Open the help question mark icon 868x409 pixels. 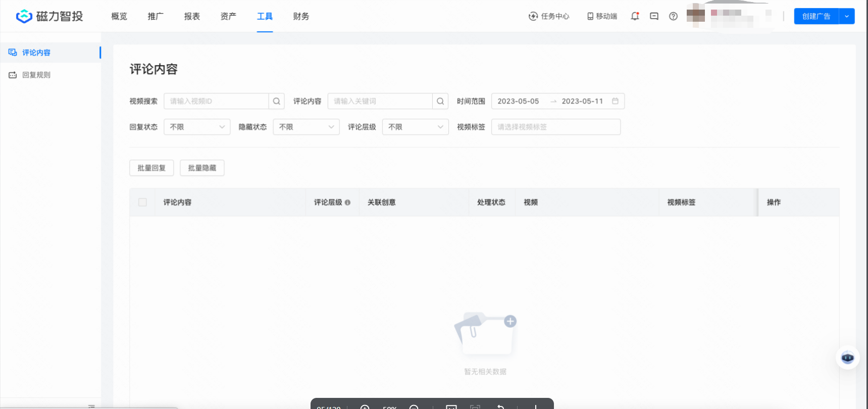click(673, 16)
